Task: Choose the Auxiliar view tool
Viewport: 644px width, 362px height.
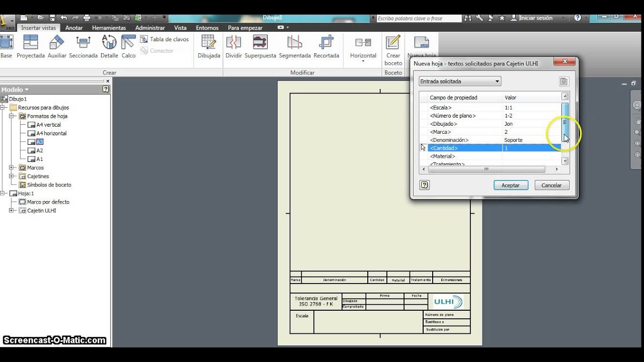Action: [x=57, y=47]
